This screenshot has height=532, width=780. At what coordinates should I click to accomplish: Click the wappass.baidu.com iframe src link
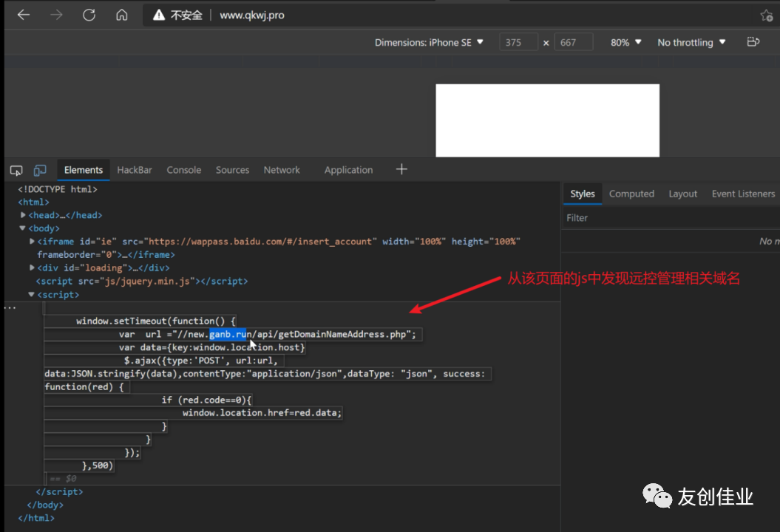(x=260, y=241)
